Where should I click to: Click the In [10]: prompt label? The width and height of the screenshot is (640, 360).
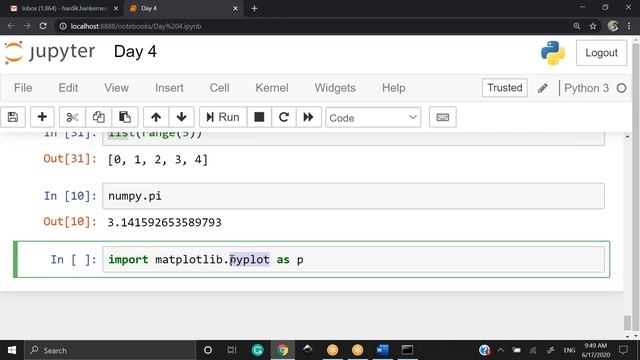tap(70, 196)
